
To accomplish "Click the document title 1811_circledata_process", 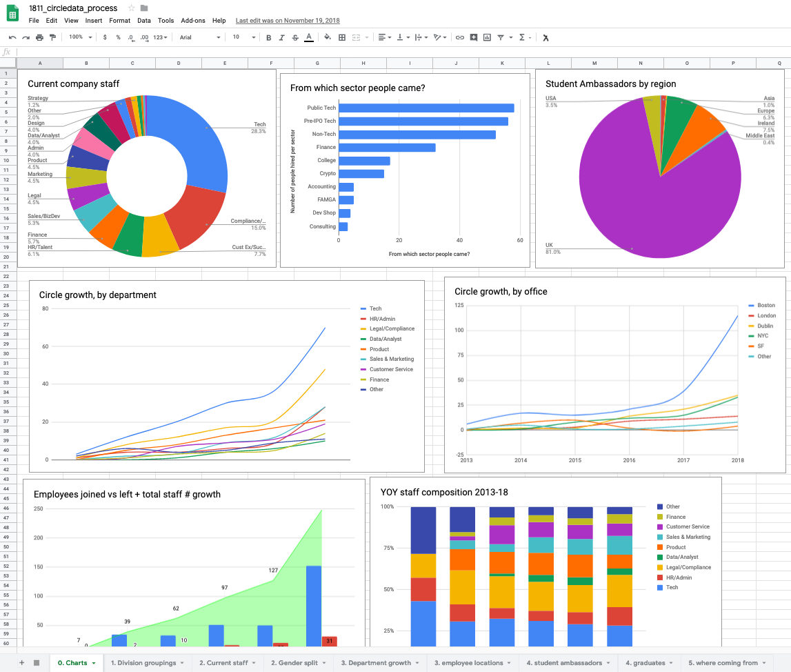I will pos(73,8).
